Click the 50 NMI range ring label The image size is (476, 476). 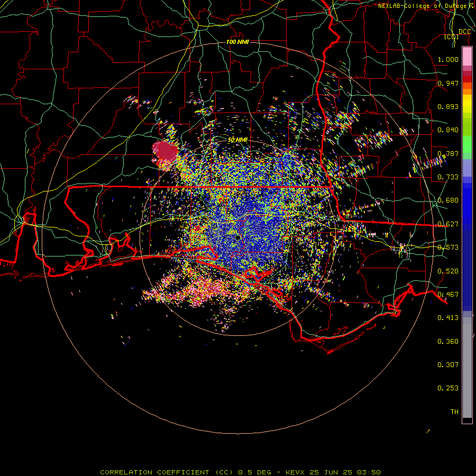point(237,140)
